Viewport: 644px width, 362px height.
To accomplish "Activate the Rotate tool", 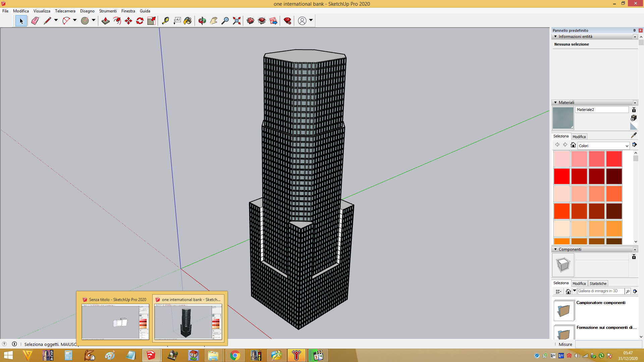I will (x=140, y=21).
